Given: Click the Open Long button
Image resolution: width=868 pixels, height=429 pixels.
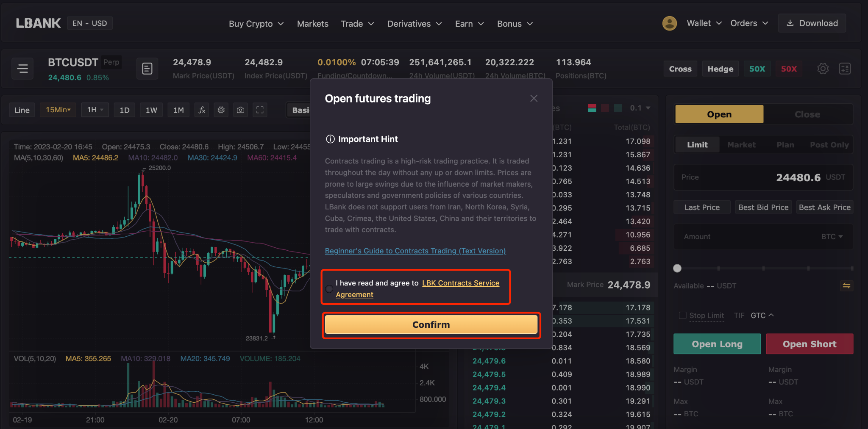Looking at the screenshot, I should (x=717, y=344).
